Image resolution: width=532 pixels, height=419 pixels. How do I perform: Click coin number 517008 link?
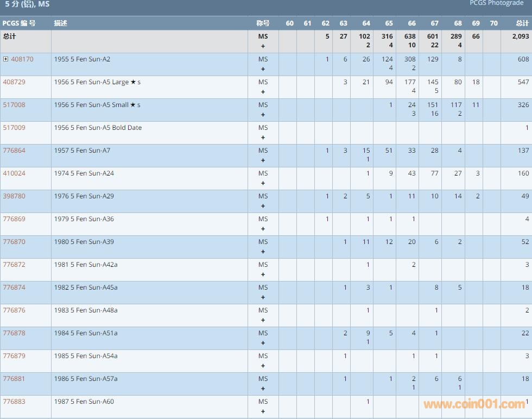point(14,105)
